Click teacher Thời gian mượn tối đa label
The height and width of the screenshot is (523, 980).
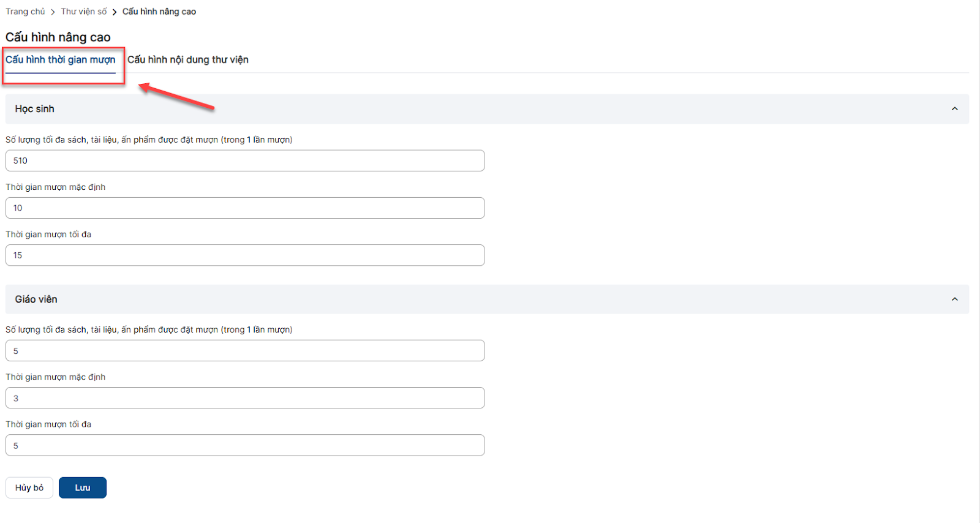point(48,424)
